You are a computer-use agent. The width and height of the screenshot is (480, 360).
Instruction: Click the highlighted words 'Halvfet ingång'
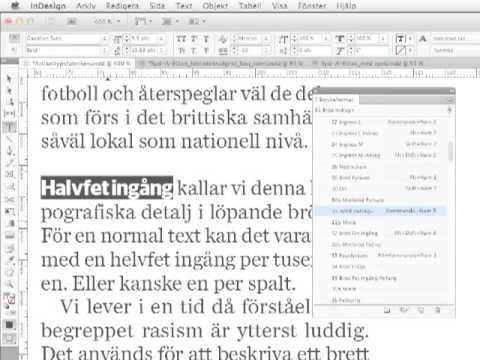tap(107, 188)
